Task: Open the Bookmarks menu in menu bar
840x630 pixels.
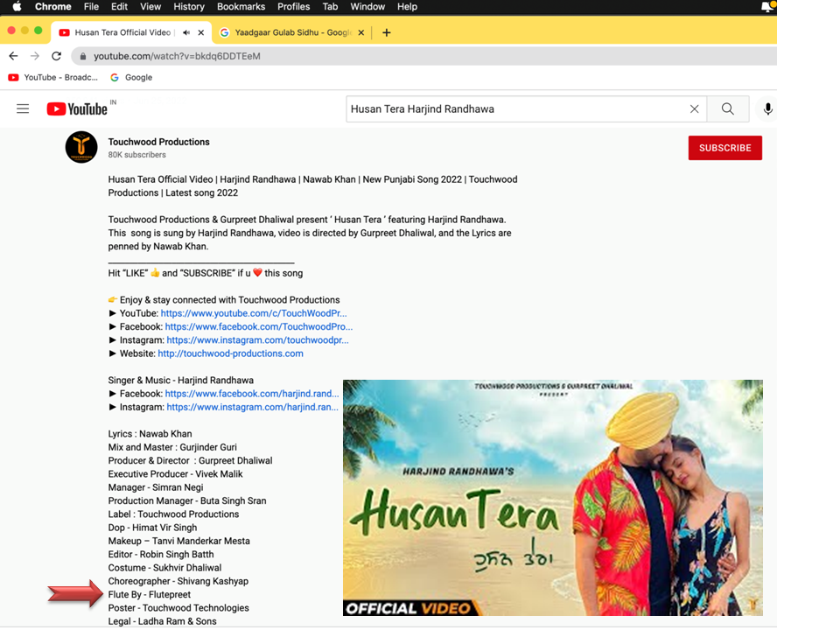Action: [241, 7]
